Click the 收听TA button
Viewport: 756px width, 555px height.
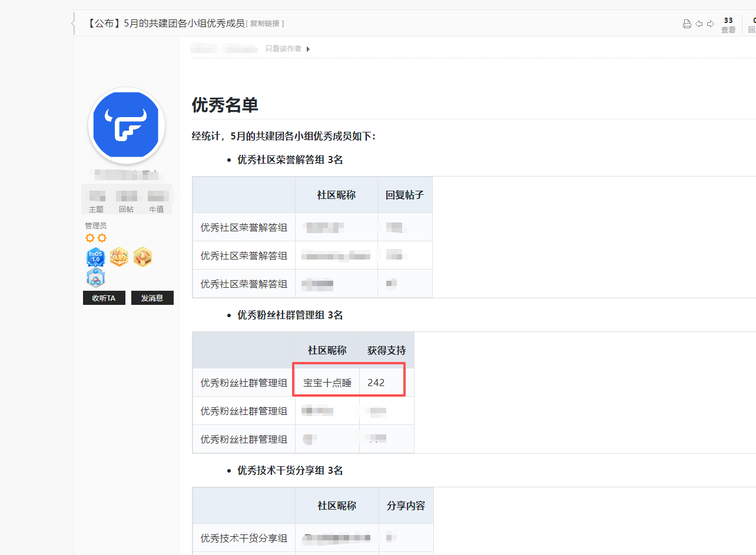(x=104, y=298)
